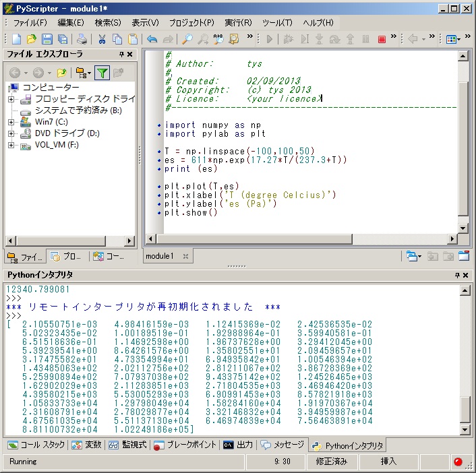This screenshot has height=473, width=476.
Task: Click the interpreter output vertical scrollbar thumb
Action: click(x=464, y=408)
